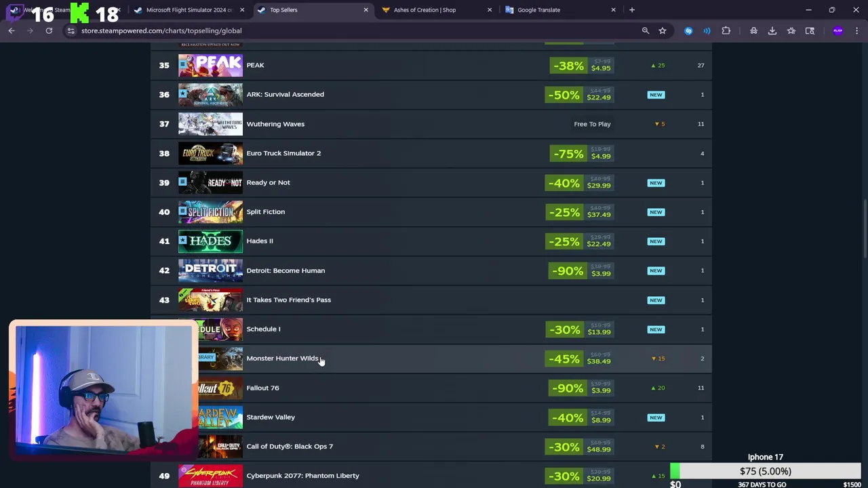This screenshot has width=868, height=488.
Task: Open Hades II title link
Action: coord(260,241)
